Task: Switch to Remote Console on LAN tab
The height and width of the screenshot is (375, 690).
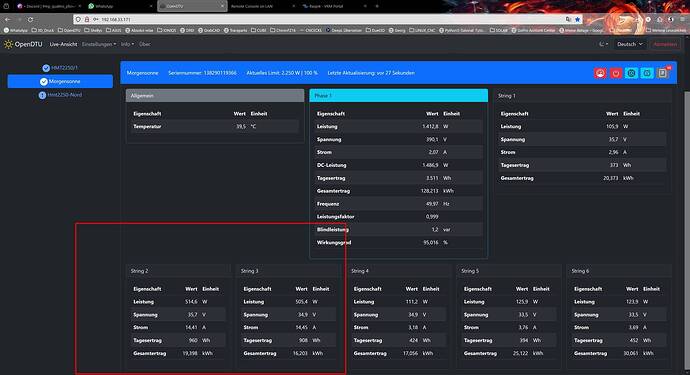Action: click(262, 6)
